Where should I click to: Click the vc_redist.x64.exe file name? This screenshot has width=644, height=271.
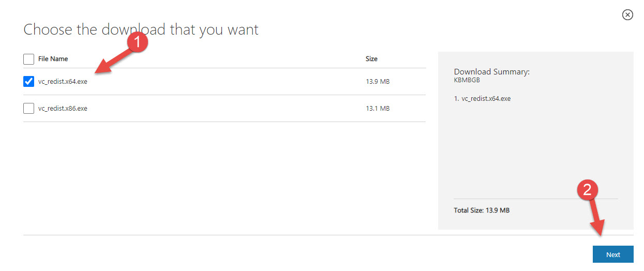point(63,82)
